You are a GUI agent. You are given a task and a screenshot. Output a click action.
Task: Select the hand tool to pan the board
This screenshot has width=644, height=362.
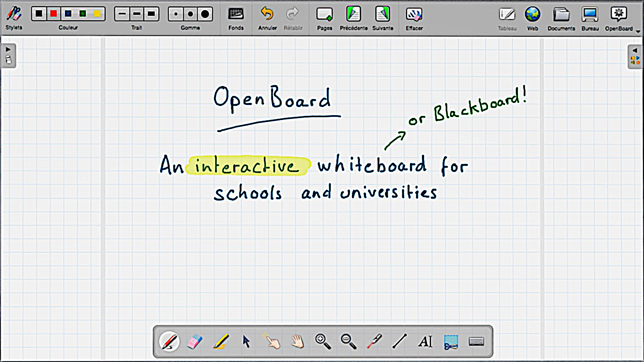297,341
